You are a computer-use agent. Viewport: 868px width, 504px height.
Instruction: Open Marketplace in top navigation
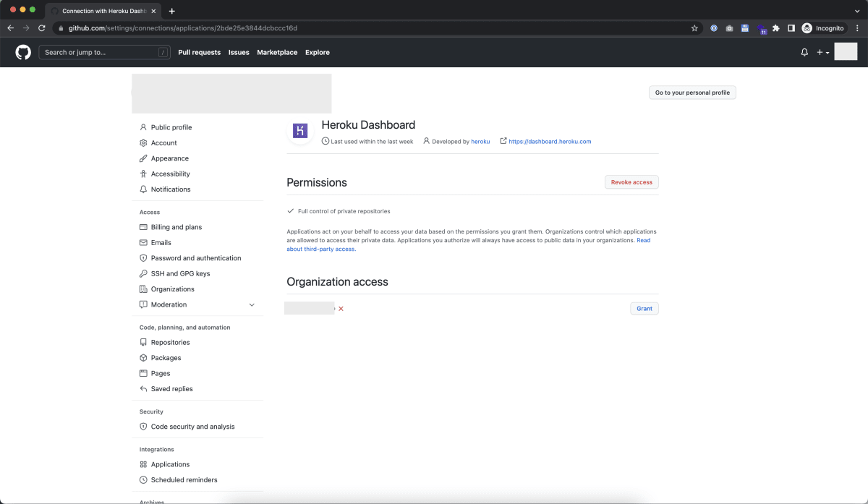(x=277, y=53)
